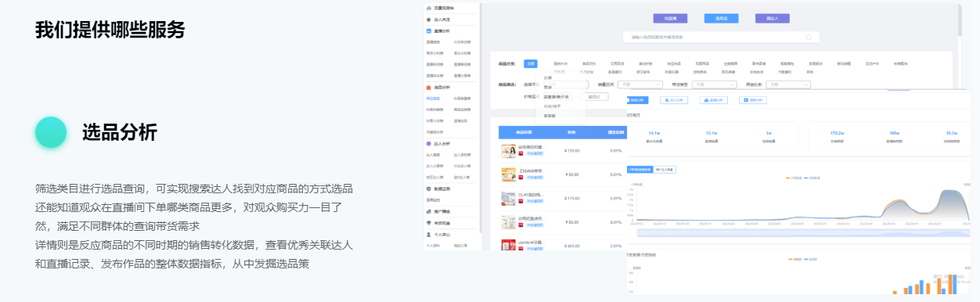Click the purple 达人分析 icon in sidebar

[428, 144]
